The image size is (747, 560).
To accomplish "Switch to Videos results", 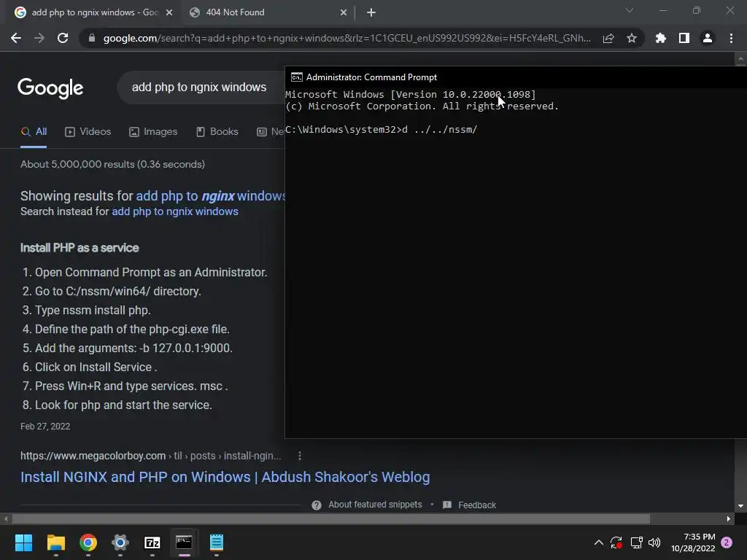I will point(88,132).
